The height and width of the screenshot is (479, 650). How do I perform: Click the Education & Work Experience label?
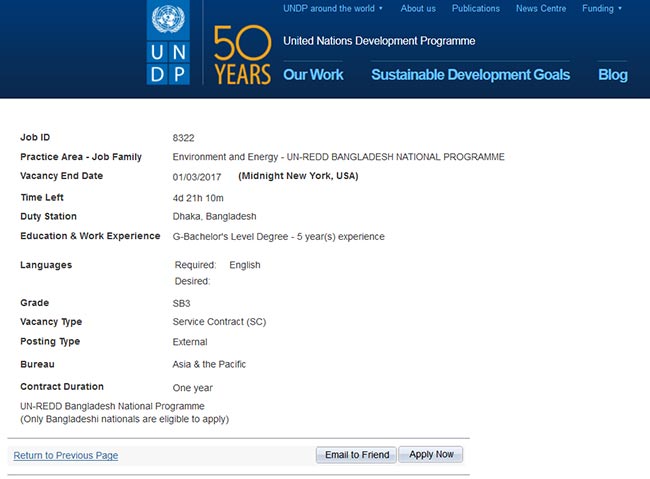click(x=90, y=236)
